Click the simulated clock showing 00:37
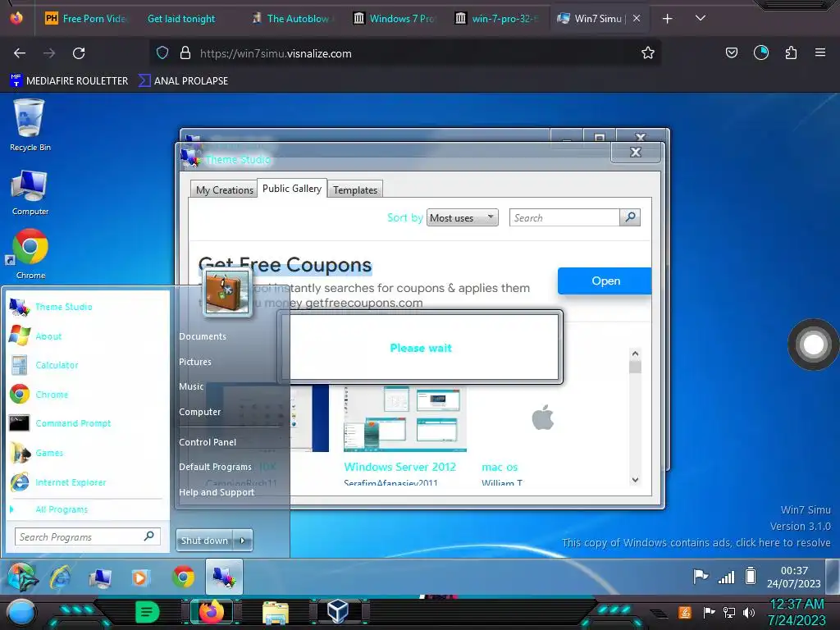 [793, 577]
